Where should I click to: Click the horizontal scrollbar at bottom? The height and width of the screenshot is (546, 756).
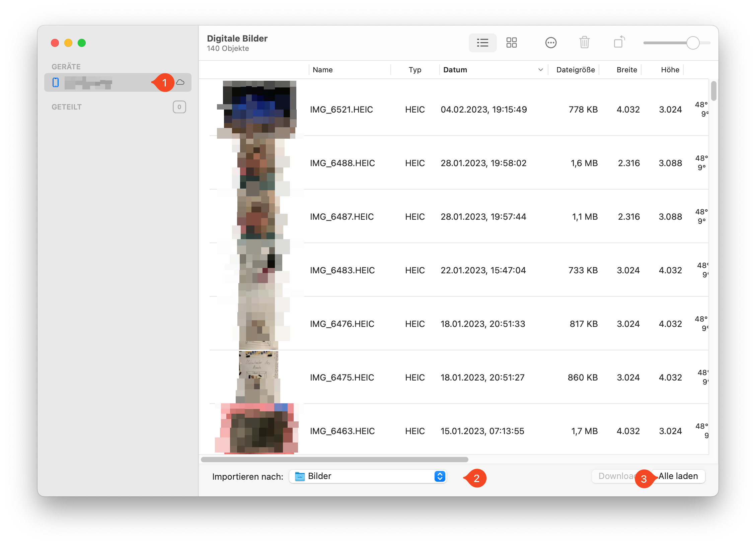click(x=334, y=460)
